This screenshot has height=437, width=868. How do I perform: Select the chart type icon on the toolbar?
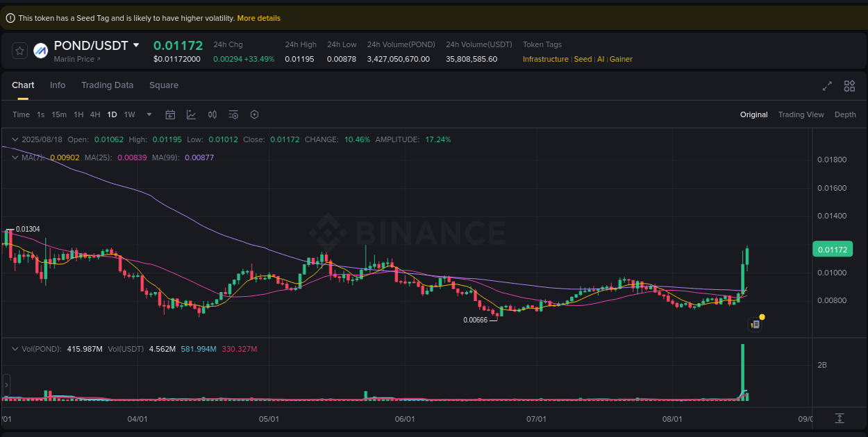pos(191,114)
